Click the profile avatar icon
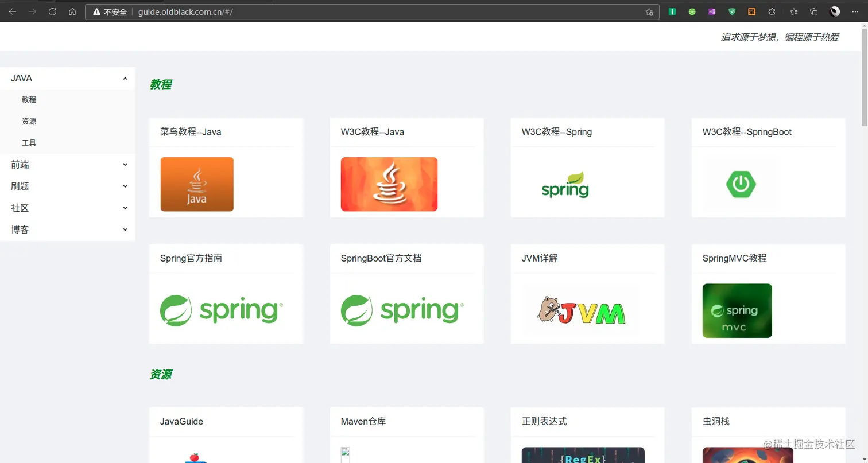868x463 pixels. tap(835, 11)
